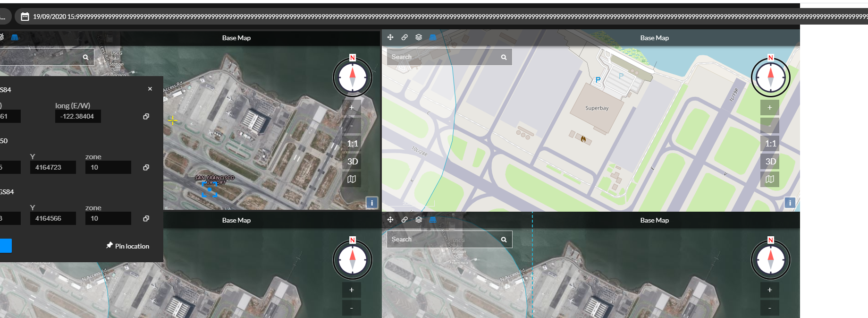Click the longitude field showing -122.38404

coord(78,116)
